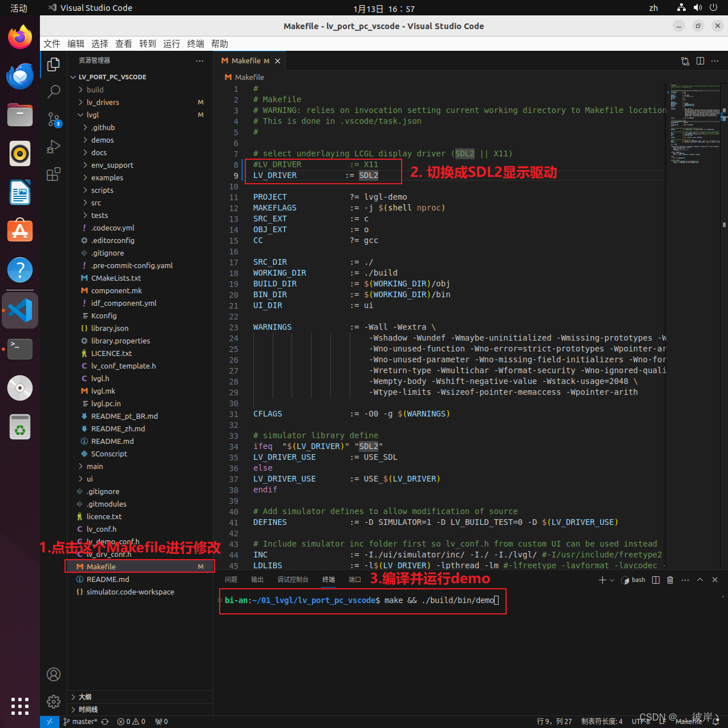
Task: Expand the examples folder
Action: click(107, 177)
